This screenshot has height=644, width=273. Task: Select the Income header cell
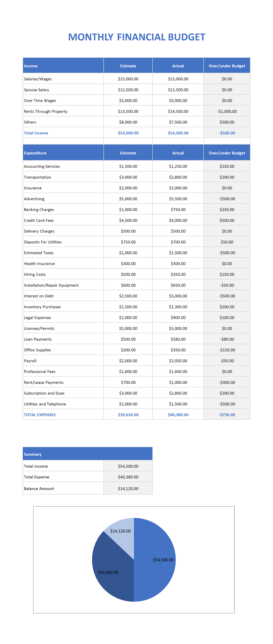pos(63,65)
